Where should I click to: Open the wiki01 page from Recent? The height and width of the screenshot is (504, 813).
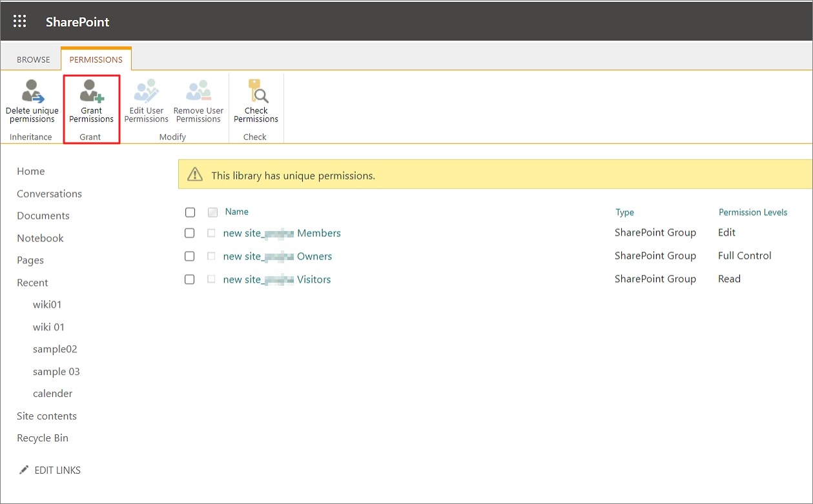click(48, 304)
